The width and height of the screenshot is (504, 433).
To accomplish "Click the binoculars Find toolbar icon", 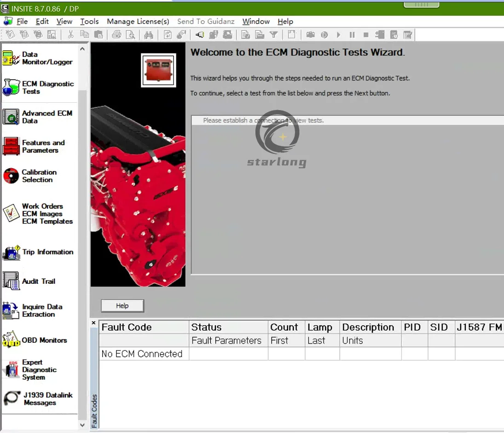I will tap(148, 35).
